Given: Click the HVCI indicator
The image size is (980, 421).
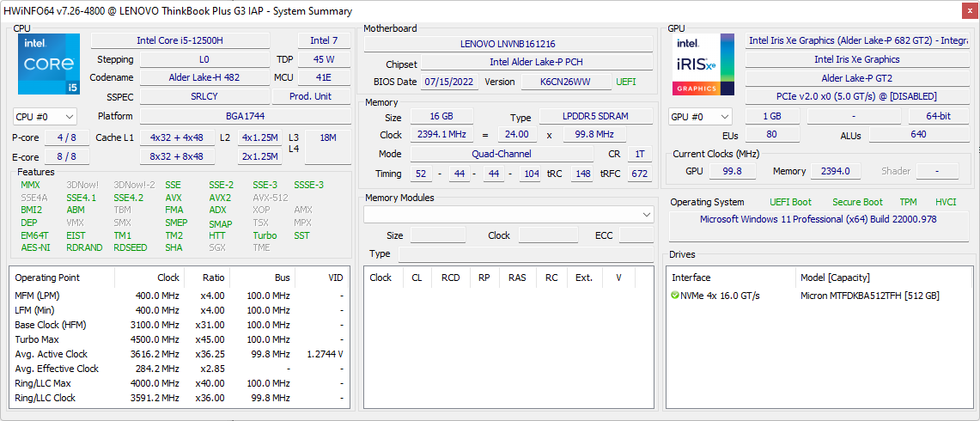Looking at the screenshot, I should pos(946,202).
